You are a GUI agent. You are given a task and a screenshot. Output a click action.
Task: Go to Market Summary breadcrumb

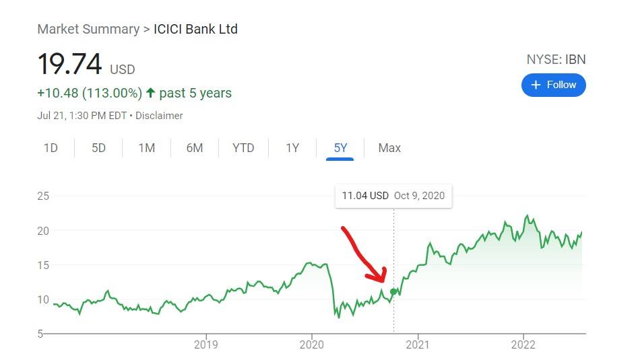88,29
